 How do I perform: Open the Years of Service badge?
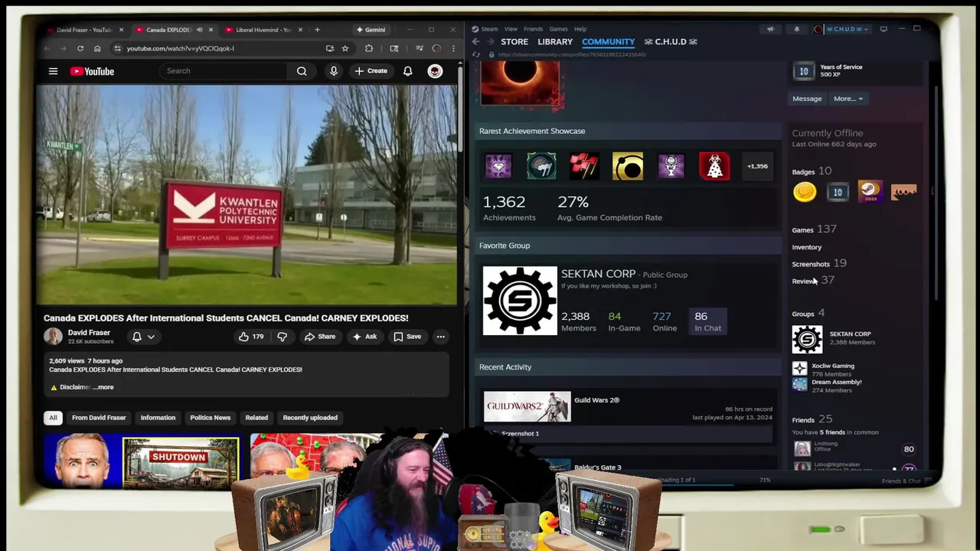(804, 71)
